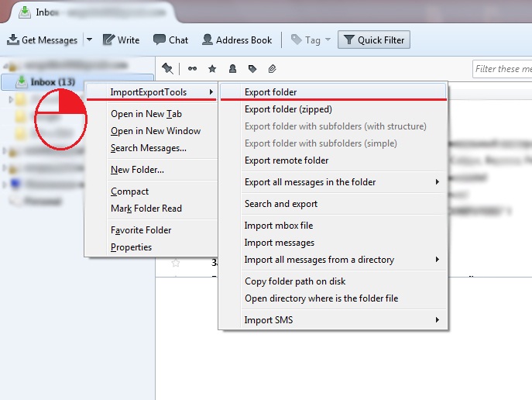Select the Inbox (13) folder
This screenshot has height=400, width=532.
tap(52, 82)
